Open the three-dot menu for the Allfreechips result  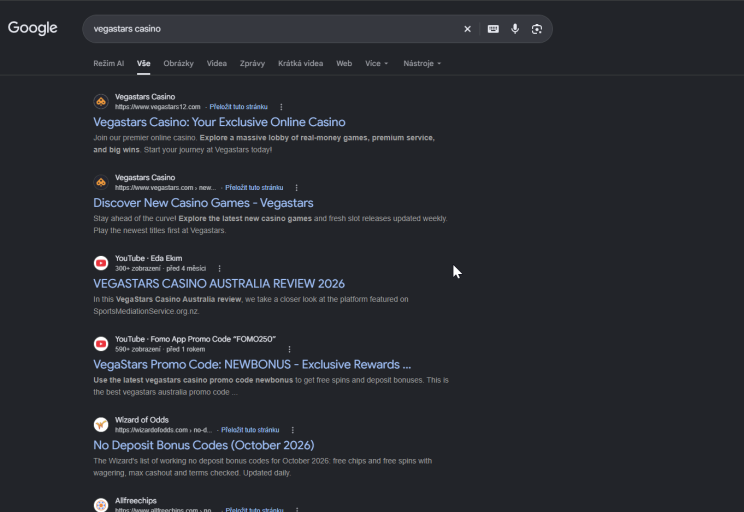pyautogui.click(x=297, y=510)
